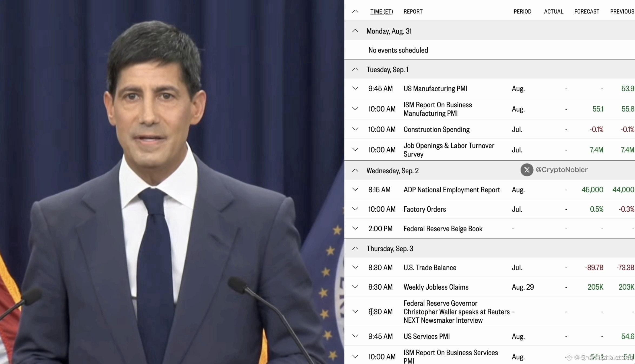Collapse the Monday, Aug. 31 section
635x364 pixels.
pyautogui.click(x=355, y=31)
